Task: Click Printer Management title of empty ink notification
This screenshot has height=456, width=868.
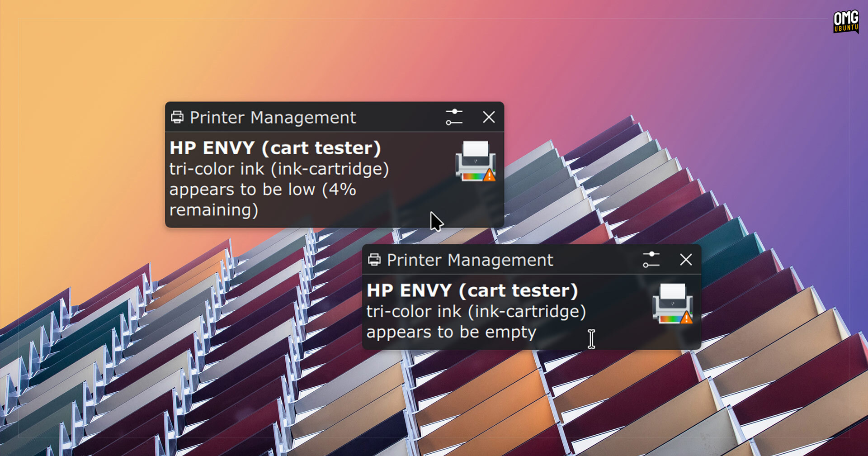Action: pyautogui.click(x=470, y=260)
